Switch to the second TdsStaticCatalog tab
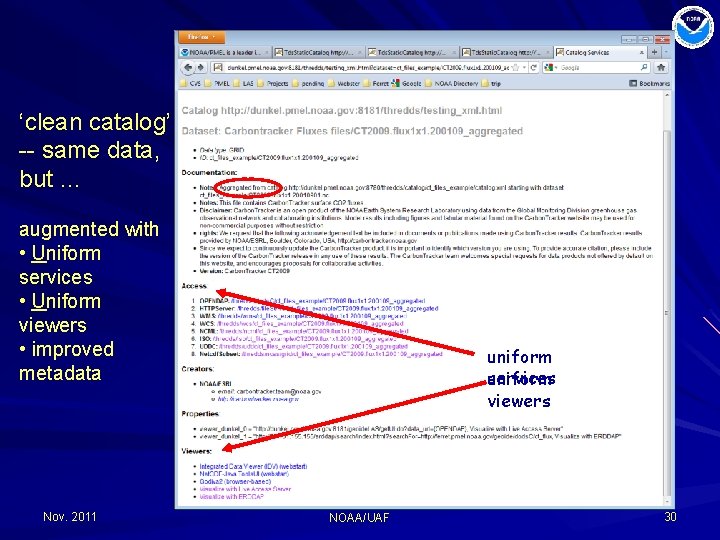 412,52
